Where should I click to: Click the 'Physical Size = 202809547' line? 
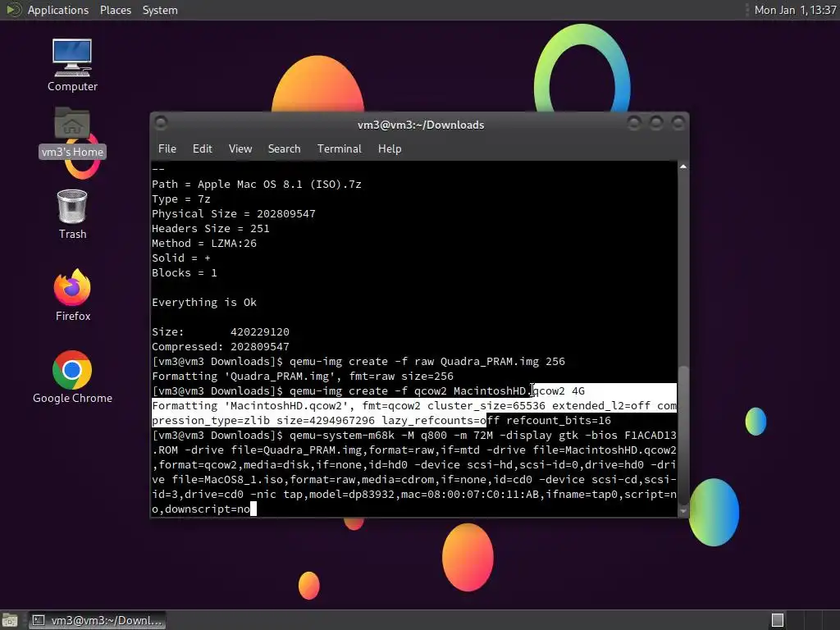234,214
